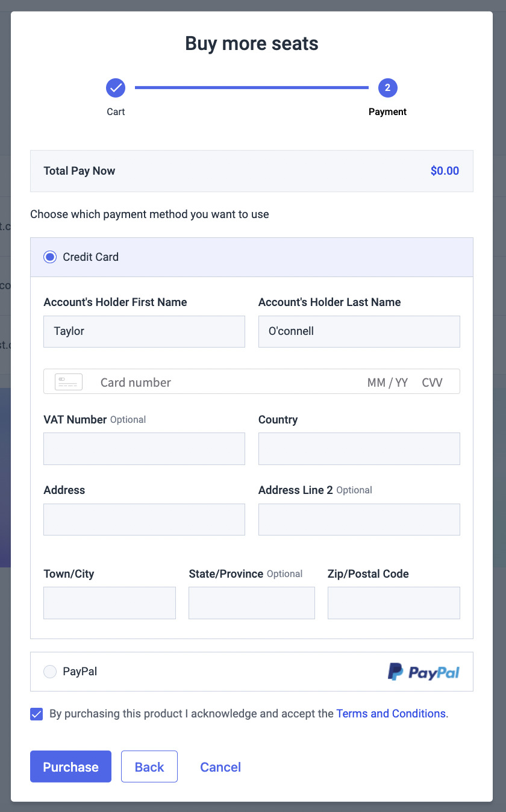The width and height of the screenshot is (506, 812).
Task: Click the State/Province field
Action: 252,603
